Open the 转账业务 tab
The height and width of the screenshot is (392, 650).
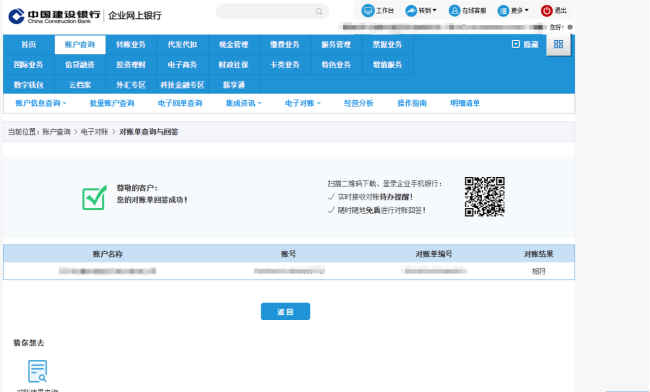tap(131, 44)
